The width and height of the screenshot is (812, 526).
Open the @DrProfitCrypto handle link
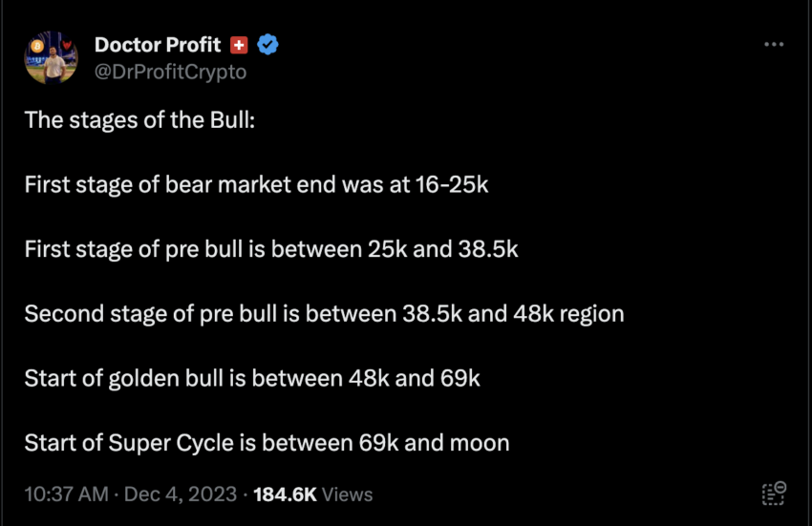click(x=170, y=72)
